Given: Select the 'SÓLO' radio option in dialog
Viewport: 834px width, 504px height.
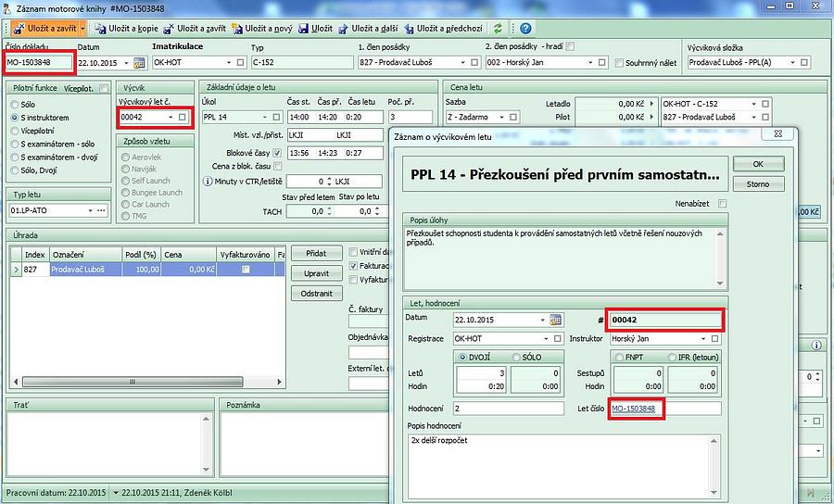Looking at the screenshot, I should coord(516,357).
